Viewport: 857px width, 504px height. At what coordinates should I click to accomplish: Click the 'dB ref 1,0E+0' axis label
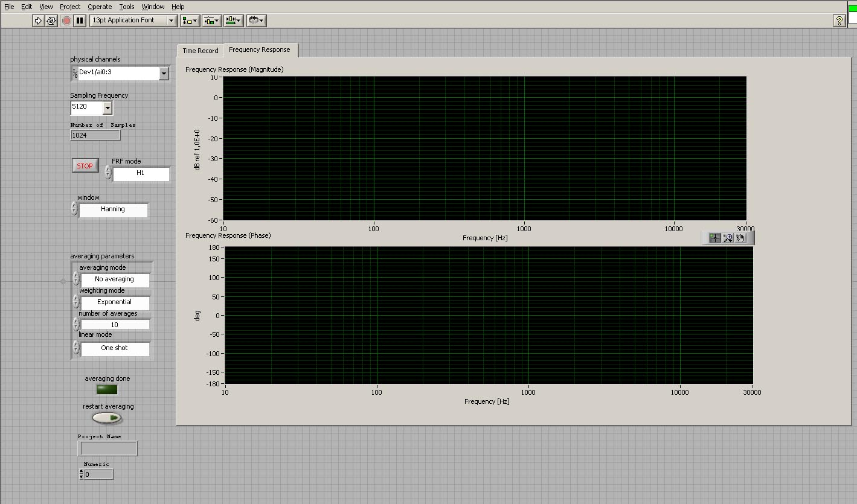pyautogui.click(x=197, y=149)
